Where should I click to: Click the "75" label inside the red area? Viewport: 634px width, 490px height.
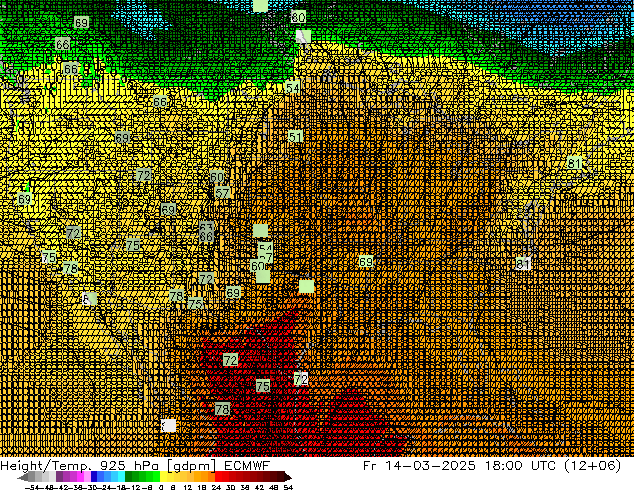coord(263,386)
